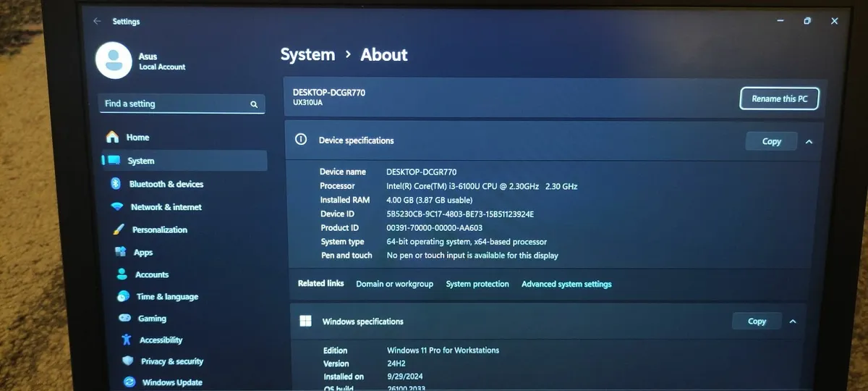Image resolution: width=868 pixels, height=391 pixels.
Task: Click the Device name row value
Action: (x=422, y=172)
